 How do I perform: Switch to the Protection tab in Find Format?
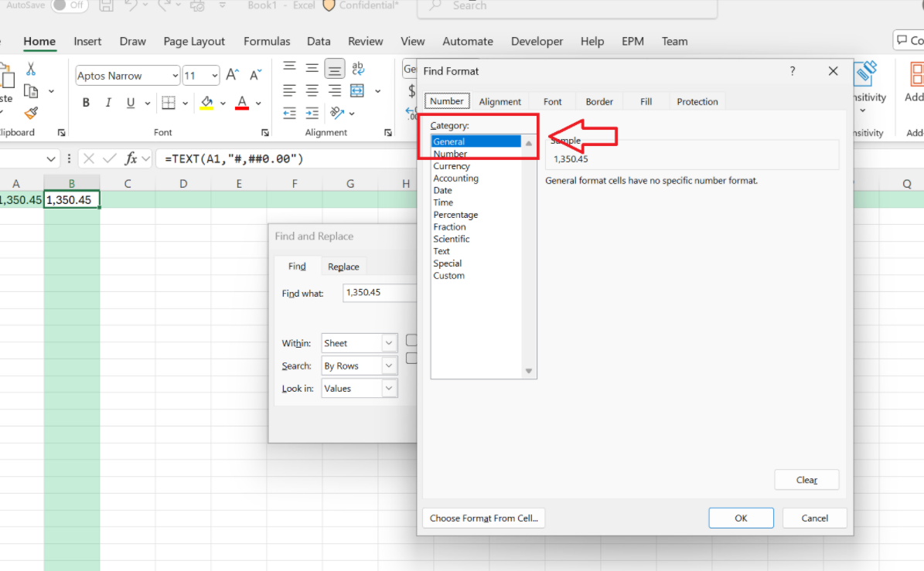click(x=697, y=101)
